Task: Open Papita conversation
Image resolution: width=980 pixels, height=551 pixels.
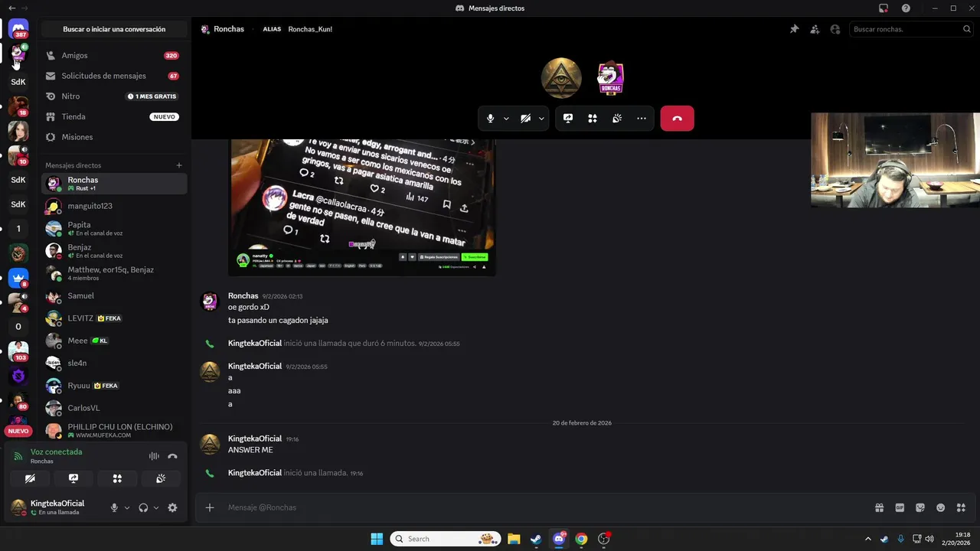Action: click(x=114, y=229)
